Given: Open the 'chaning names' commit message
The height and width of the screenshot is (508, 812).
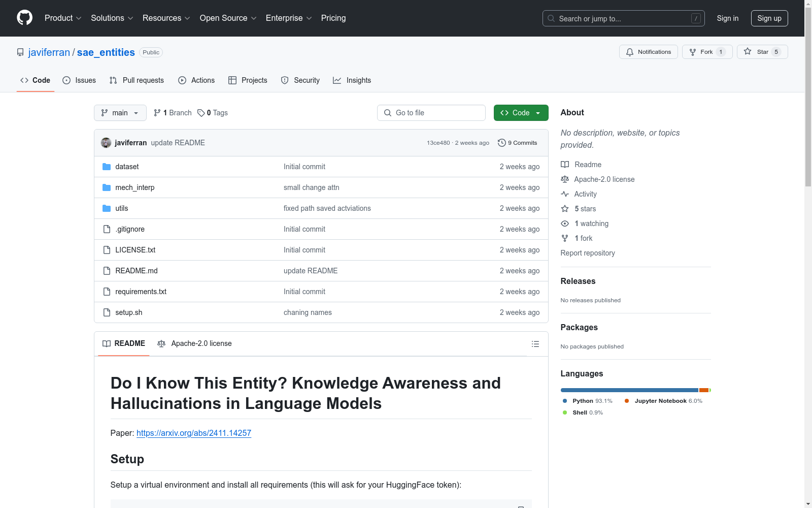Looking at the screenshot, I should (308, 312).
